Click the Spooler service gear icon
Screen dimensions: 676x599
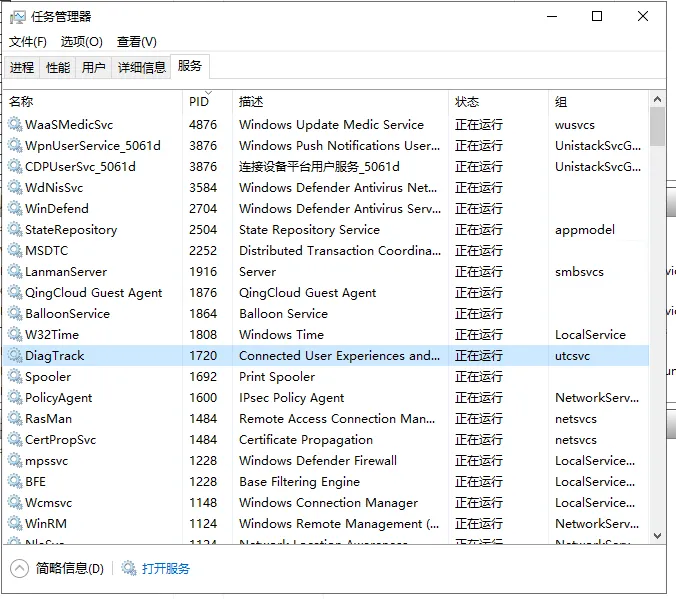point(15,377)
